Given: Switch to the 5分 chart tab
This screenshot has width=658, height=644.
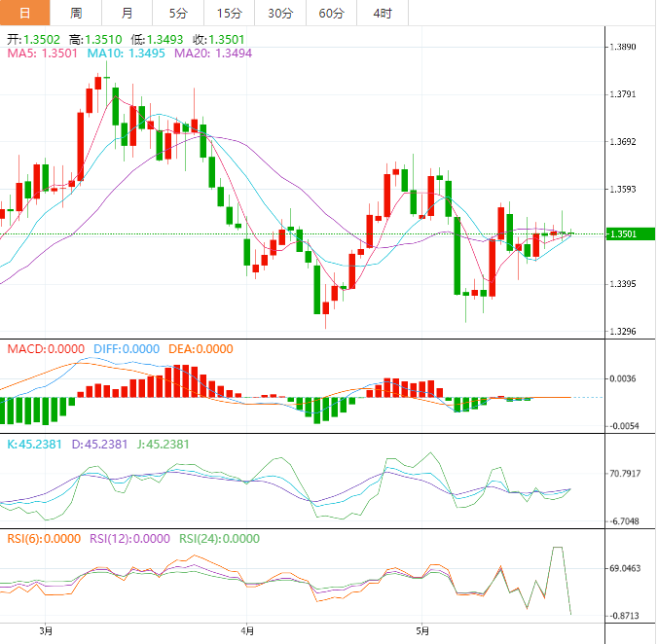Looking at the screenshot, I should pyautogui.click(x=178, y=13).
